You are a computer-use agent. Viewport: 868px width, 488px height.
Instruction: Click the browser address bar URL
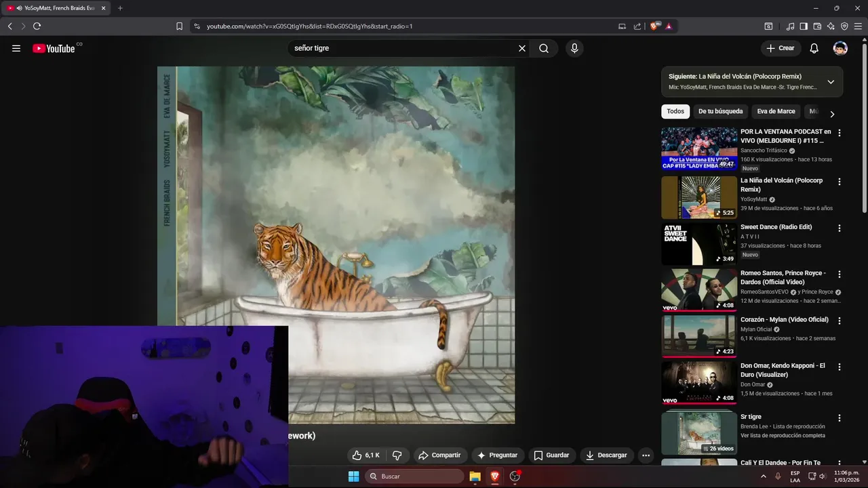pos(309,26)
